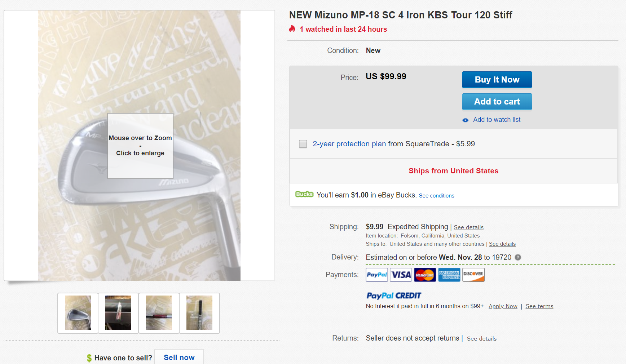Open eBay Bucks See conditions link
The image size is (626, 364).
[436, 196]
